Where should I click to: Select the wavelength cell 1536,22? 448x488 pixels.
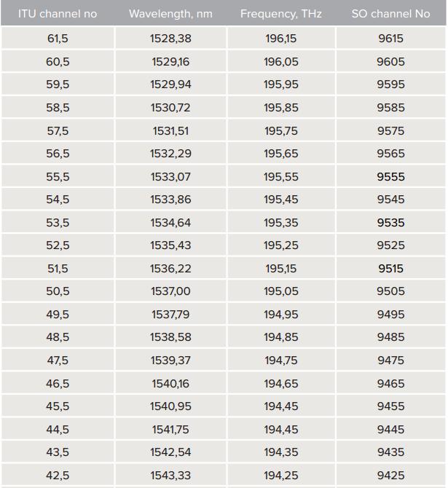pos(170,269)
